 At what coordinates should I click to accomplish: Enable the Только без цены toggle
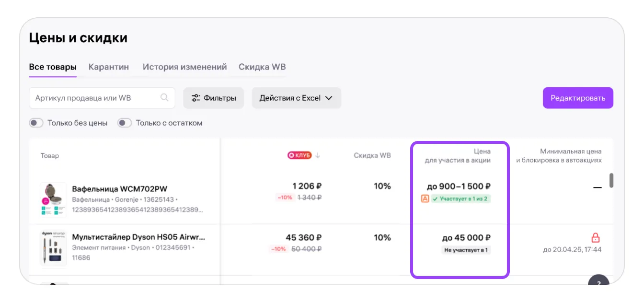(36, 123)
